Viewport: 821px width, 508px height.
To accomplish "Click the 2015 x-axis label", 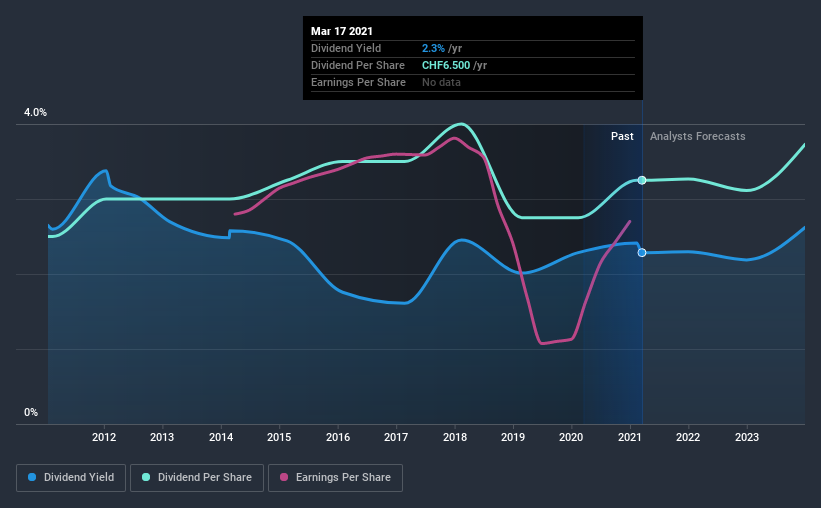I will [x=279, y=437].
